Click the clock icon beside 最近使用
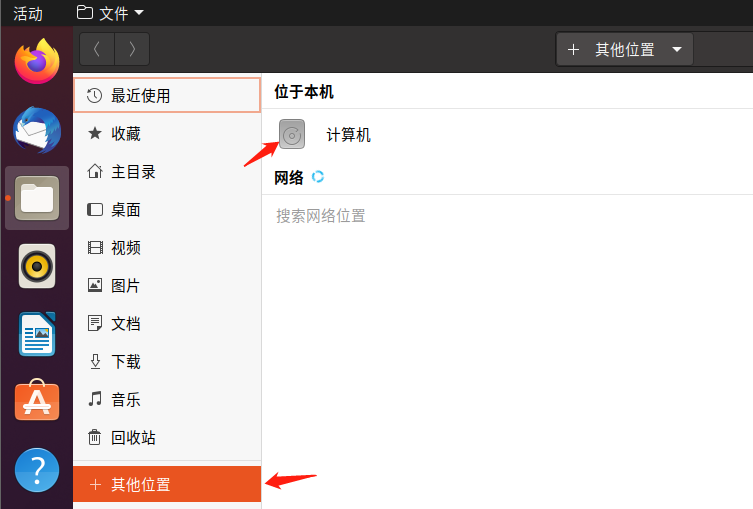Viewport: 753px width, 509px height. point(95,96)
